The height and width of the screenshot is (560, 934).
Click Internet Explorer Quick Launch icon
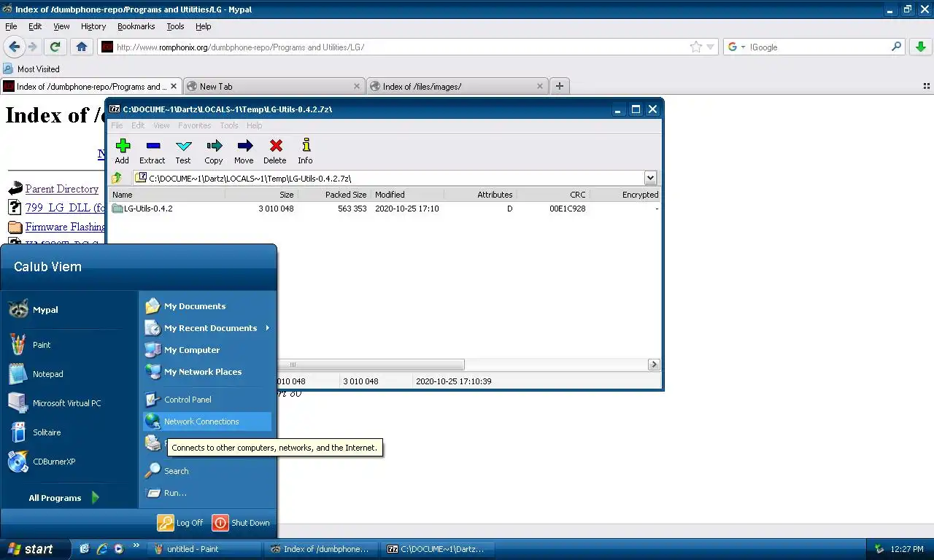pyautogui.click(x=102, y=548)
